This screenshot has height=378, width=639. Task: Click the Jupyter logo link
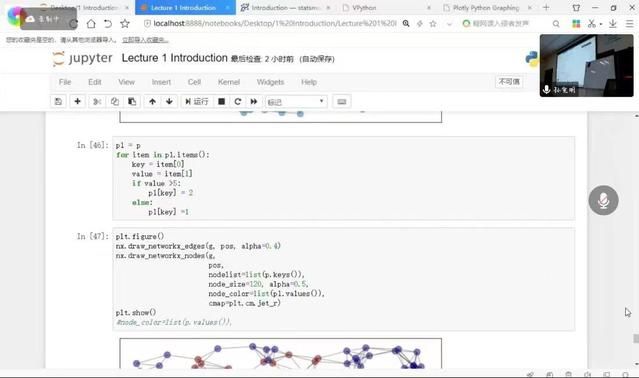pyautogui.click(x=83, y=59)
